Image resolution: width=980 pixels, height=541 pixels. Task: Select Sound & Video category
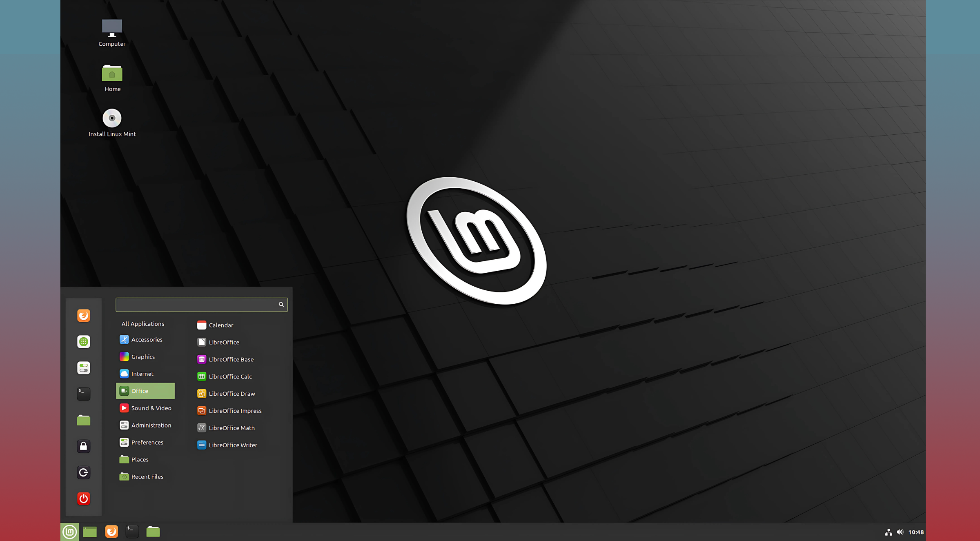(x=145, y=408)
